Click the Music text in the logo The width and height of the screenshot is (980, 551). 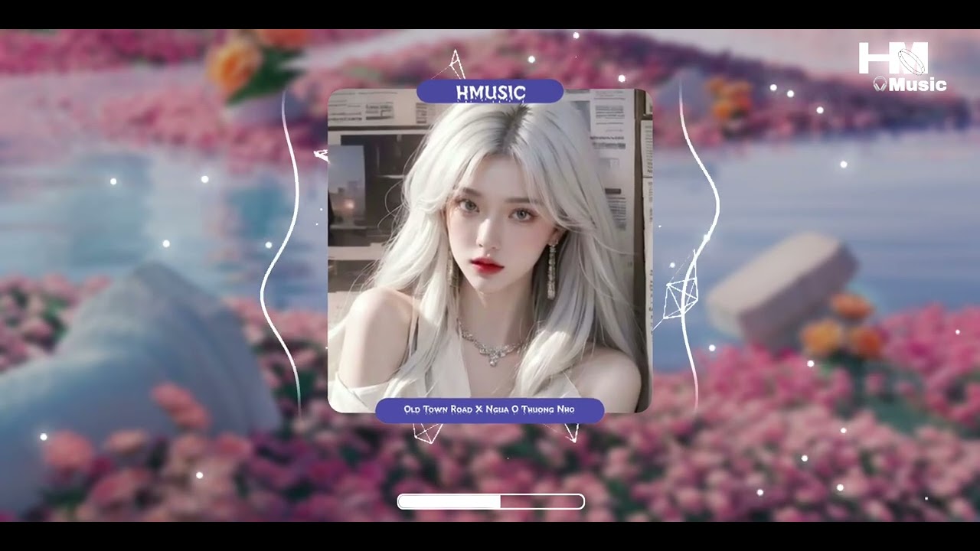(x=918, y=84)
